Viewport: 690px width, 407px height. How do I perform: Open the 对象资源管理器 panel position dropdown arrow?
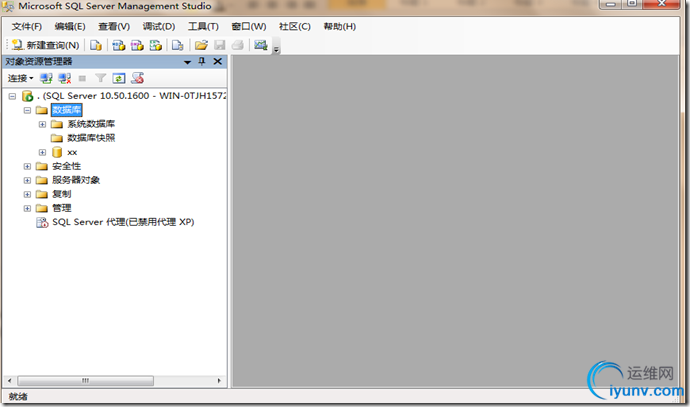(x=187, y=62)
